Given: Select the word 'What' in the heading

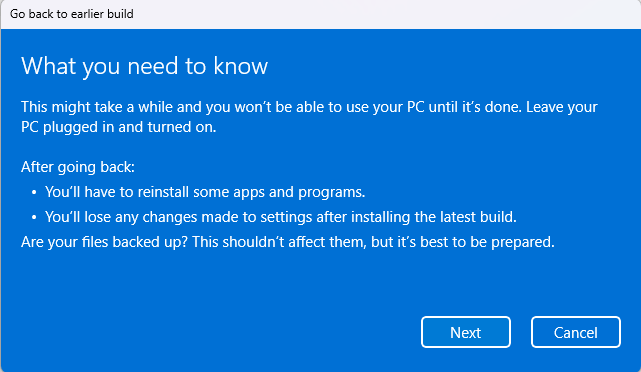Looking at the screenshot, I should pos(49,66).
